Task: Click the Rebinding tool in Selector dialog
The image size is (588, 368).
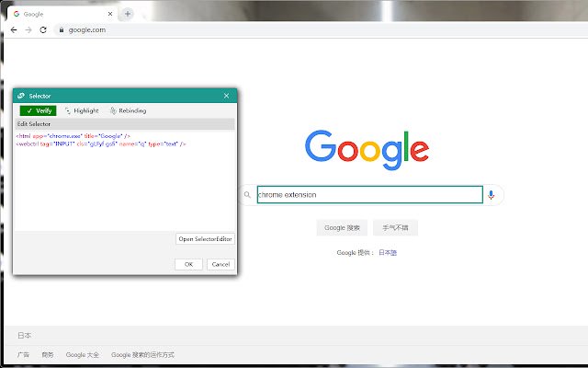Action: 128,110
